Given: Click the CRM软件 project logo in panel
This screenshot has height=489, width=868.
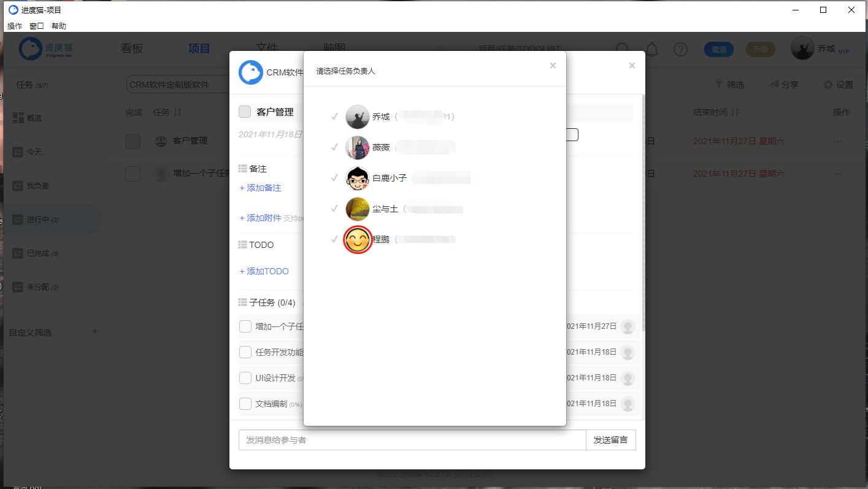Looking at the screenshot, I should pos(251,72).
